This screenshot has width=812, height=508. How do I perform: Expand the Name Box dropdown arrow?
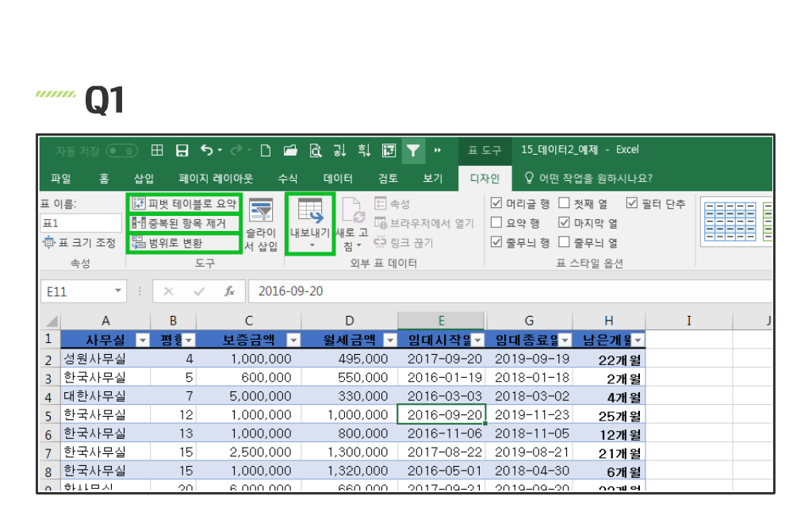pyautogui.click(x=118, y=291)
